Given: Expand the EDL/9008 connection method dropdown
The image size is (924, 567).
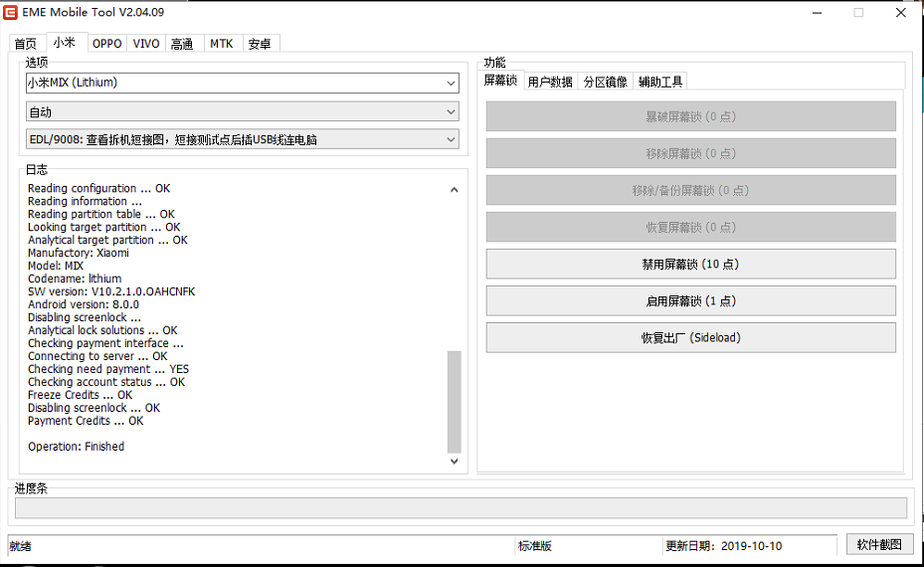Looking at the screenshot, I should tap(243, 139).
